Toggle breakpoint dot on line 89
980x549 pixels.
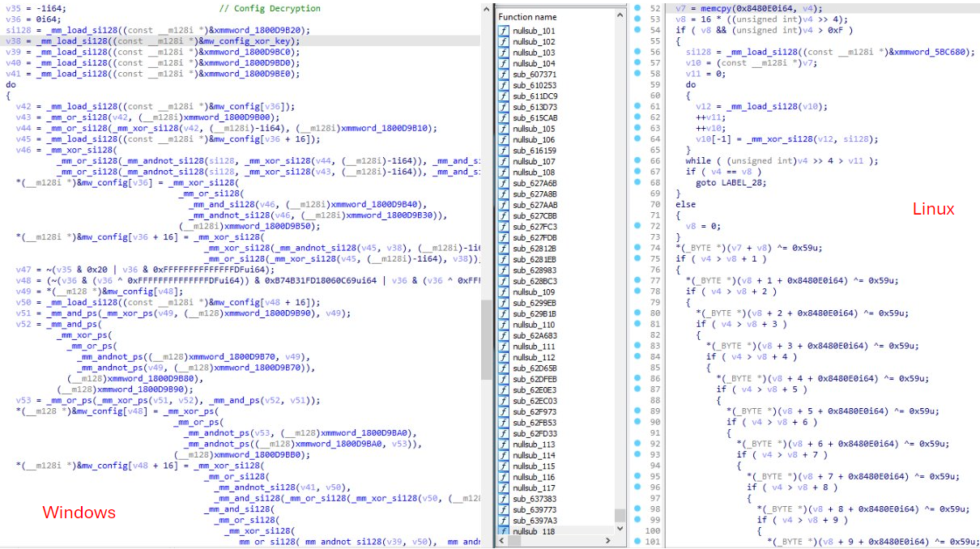pos(637,411)
